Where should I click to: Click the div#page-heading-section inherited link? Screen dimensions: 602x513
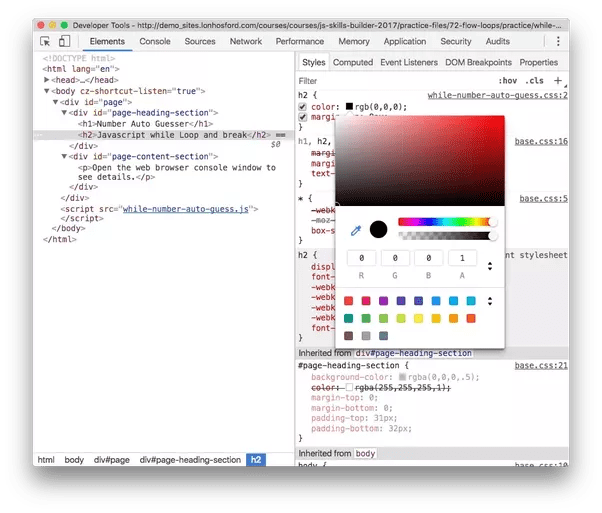[x=413, y=353]
